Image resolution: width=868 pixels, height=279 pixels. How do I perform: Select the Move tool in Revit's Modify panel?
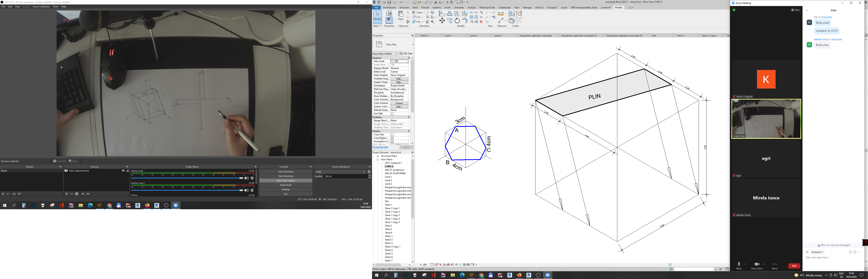442,21
